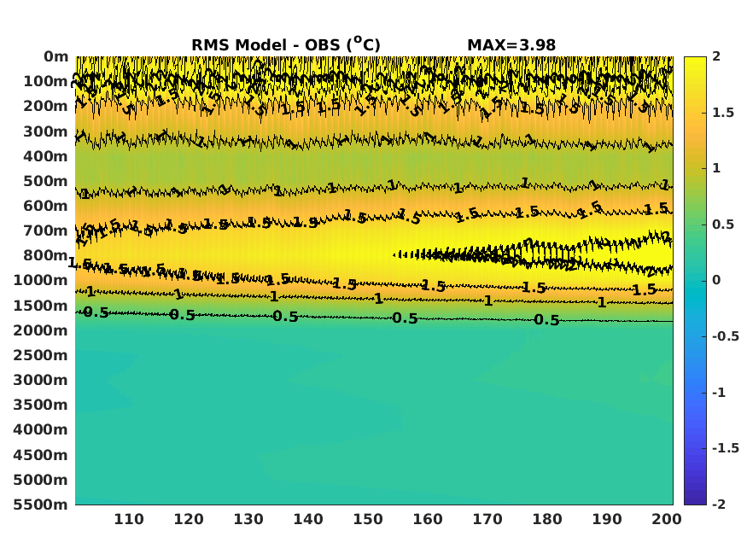
Task: Click the '160' x-axis tick label
Action: [428, 519]
